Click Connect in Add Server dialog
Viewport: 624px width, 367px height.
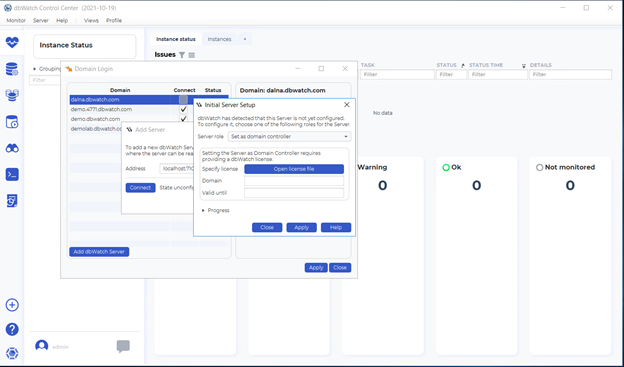[140, 187]
